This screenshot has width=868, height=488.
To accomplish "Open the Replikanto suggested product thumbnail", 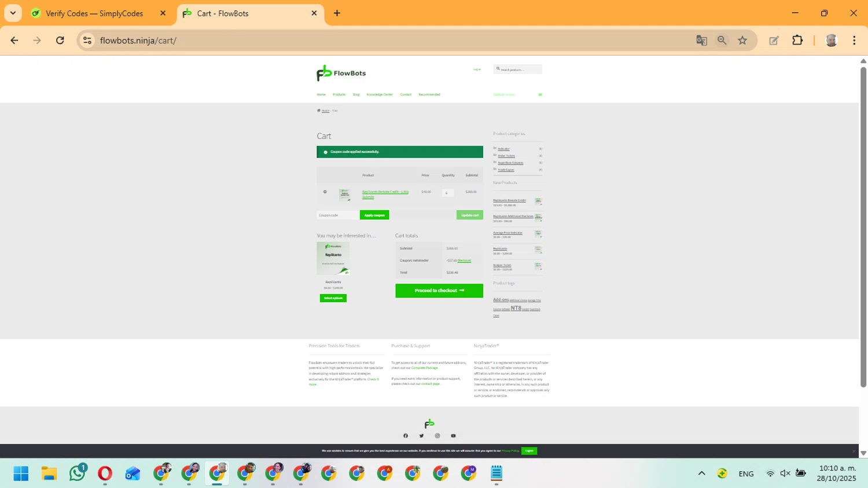I will coord(333,258).
